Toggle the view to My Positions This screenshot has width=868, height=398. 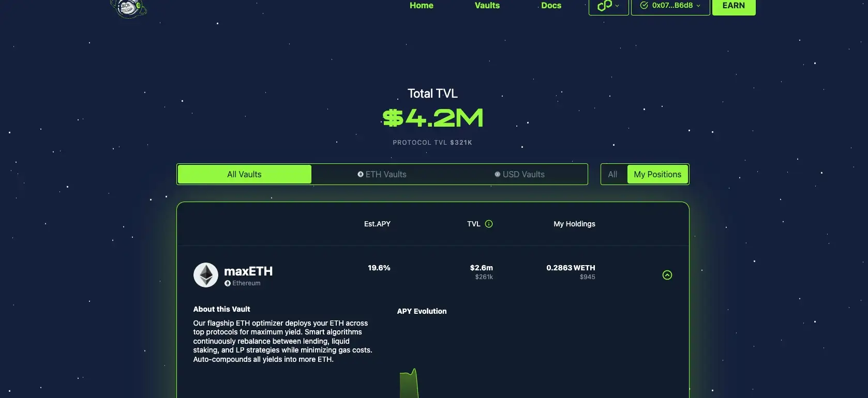coord(657,174)
